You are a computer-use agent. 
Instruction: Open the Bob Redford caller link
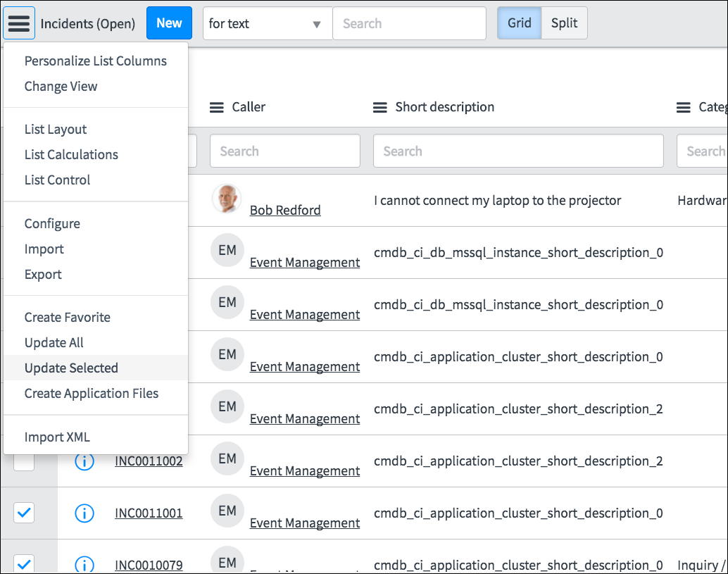click(285, 210)
